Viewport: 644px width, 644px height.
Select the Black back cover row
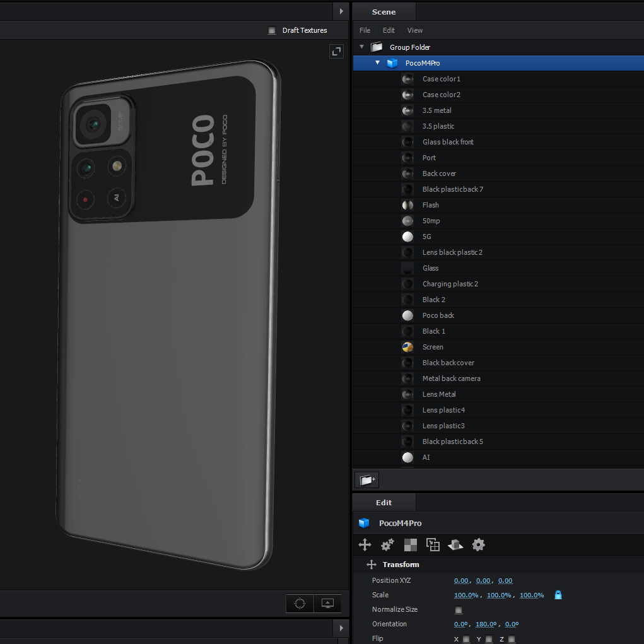tap(498, 363)
